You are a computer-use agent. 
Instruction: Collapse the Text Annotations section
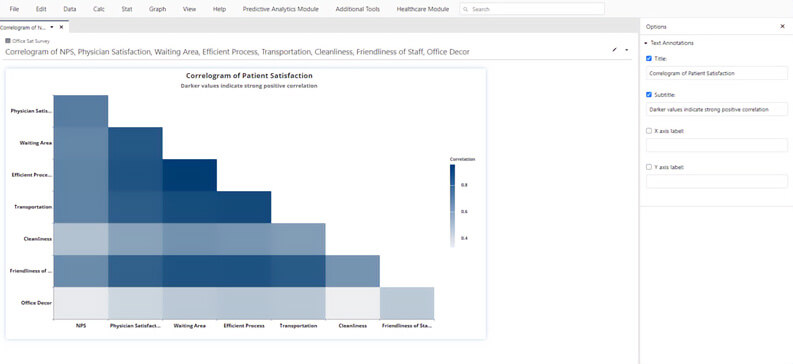click(x=646, y=43)
